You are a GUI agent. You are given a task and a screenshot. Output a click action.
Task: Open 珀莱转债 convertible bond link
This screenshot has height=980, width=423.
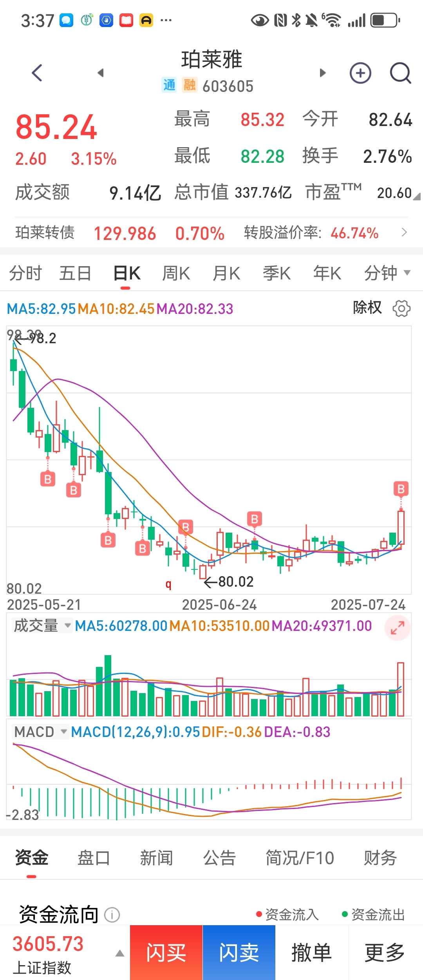coord(45,232)
